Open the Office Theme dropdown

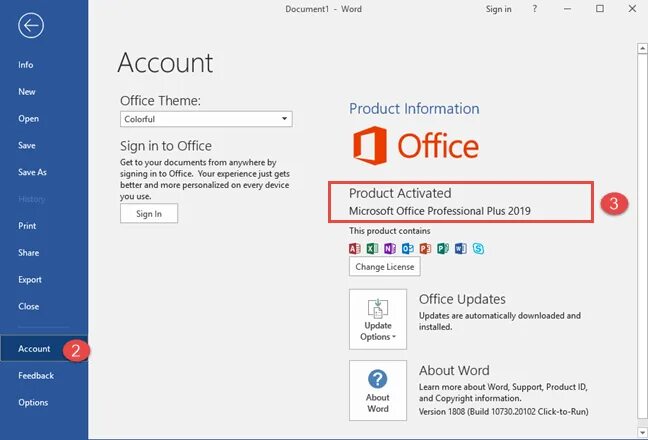pyautogui.click(x=206, y=119)
